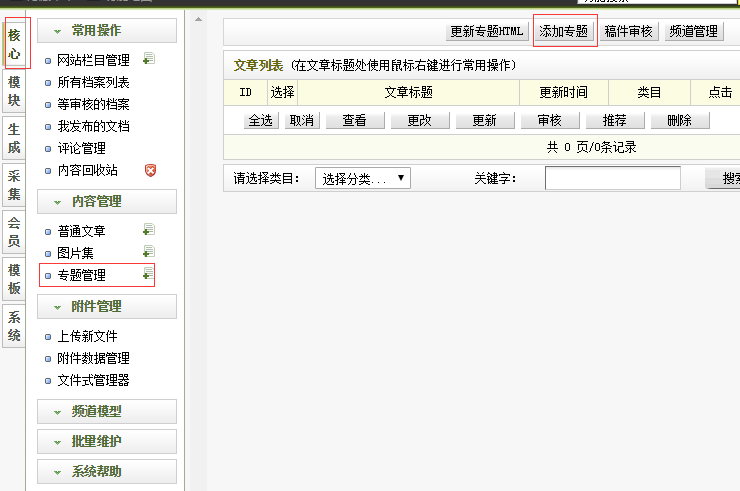Click the add icon beside 普通文章
This screenshot has width=740, height=491.
148,230
